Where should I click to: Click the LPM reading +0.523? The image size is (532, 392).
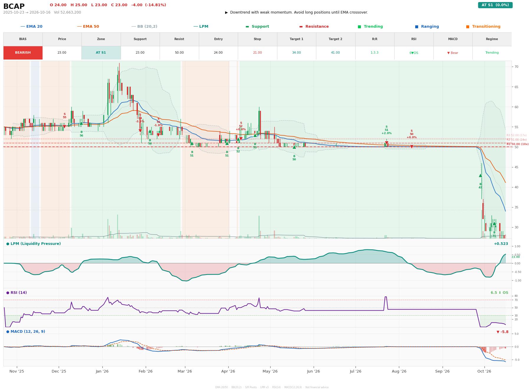click(x=501, y=244)
